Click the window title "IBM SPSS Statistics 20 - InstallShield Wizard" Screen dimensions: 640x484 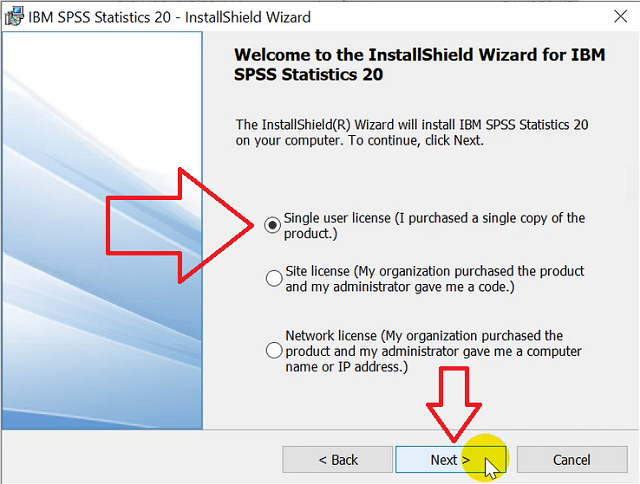(x=169, y=17)
